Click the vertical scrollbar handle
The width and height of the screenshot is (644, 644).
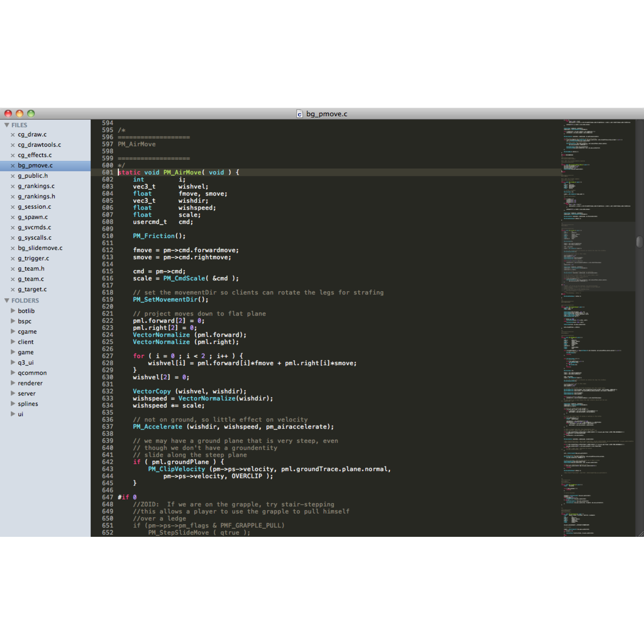[x=639, y=242]
